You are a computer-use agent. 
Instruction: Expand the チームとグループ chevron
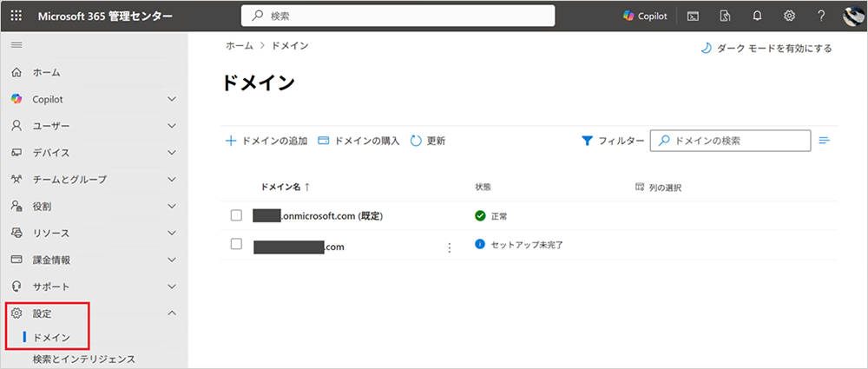click(172, 180)
